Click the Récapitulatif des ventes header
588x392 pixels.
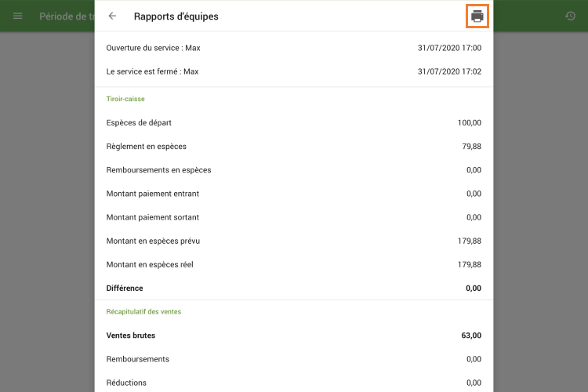143,311
